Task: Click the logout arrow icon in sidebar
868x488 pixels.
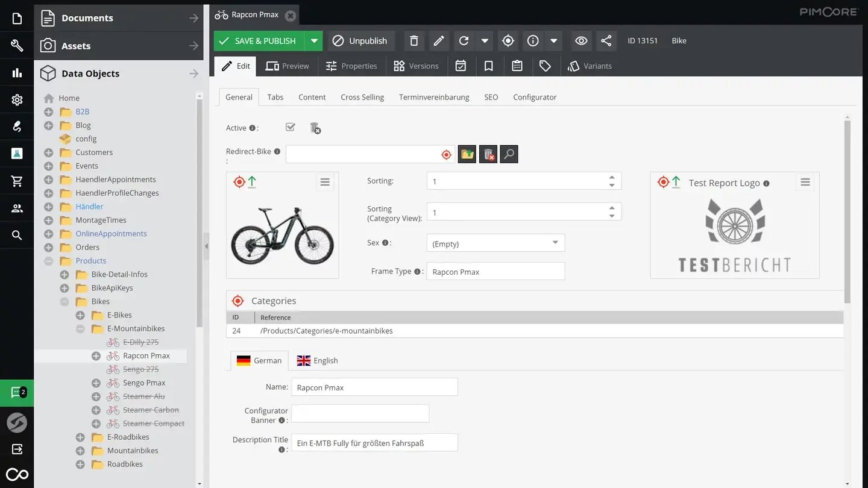Action: (x=17, y=449)
